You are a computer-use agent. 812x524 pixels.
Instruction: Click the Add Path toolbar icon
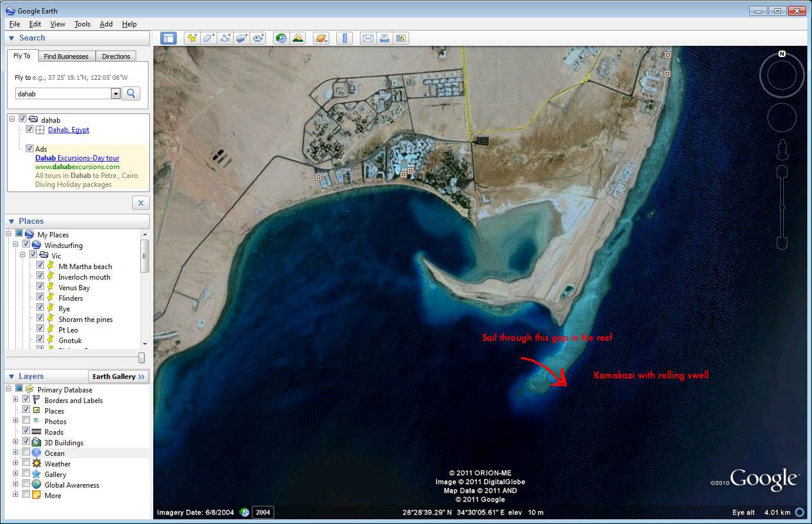coord(225,38)
